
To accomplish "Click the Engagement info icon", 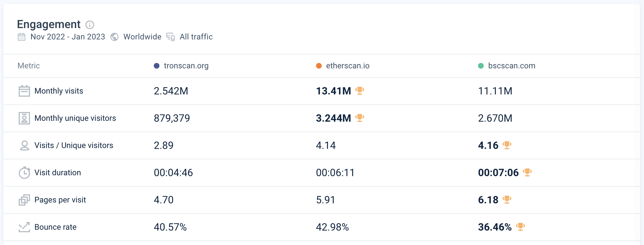I will pos(90,25).
